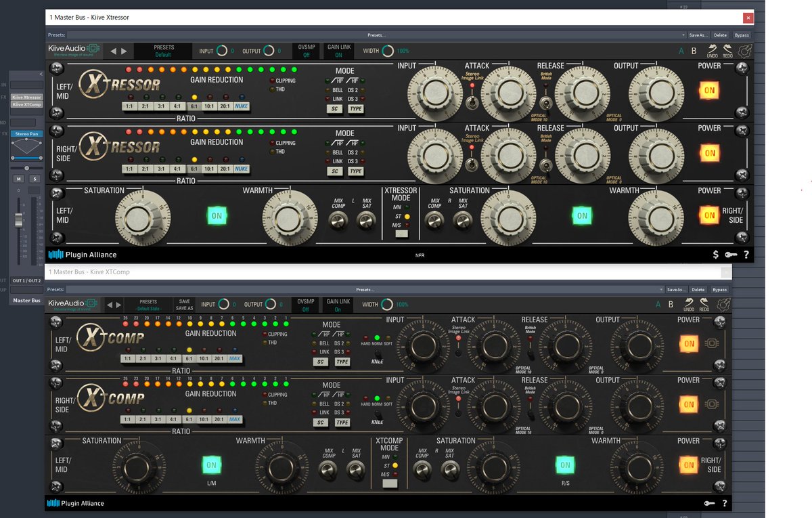Toggle Xtressor Right/Side compressor POWER ON button

point(709,152)
